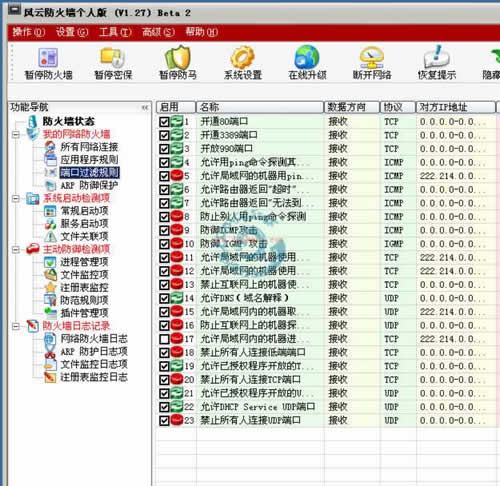Click the icon beside ARP 防护日志项

50,352
